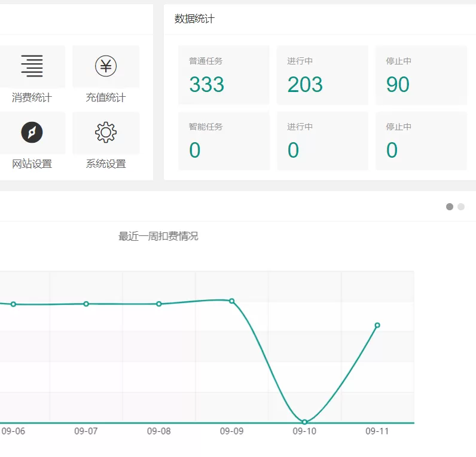Screen dimensions: 476x457
Task: Click the 数据统计 panel header
Action: (195, 19)
